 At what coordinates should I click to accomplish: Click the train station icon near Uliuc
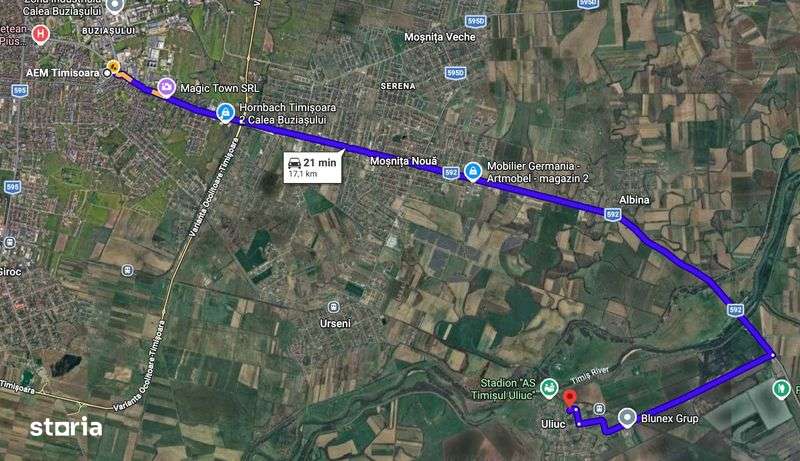(599, 408)
